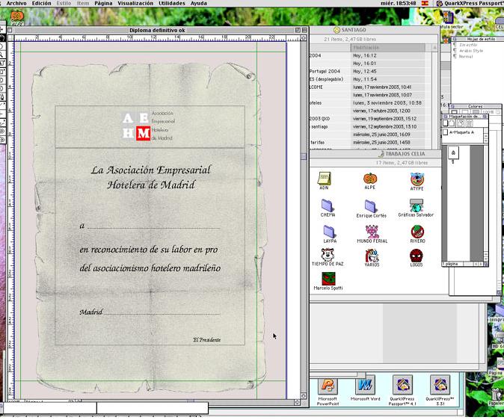The height and width of the screenshot is (420, 504).
Task: Click the blank single page icon in layout palette
Action: pyautogui.click(x=445, y=123)
